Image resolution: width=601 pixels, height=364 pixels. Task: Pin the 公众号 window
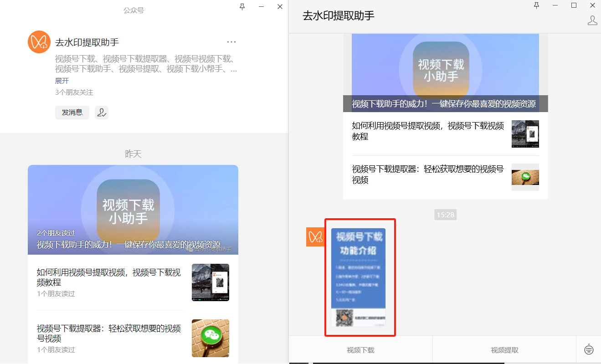tap(242, 6)
